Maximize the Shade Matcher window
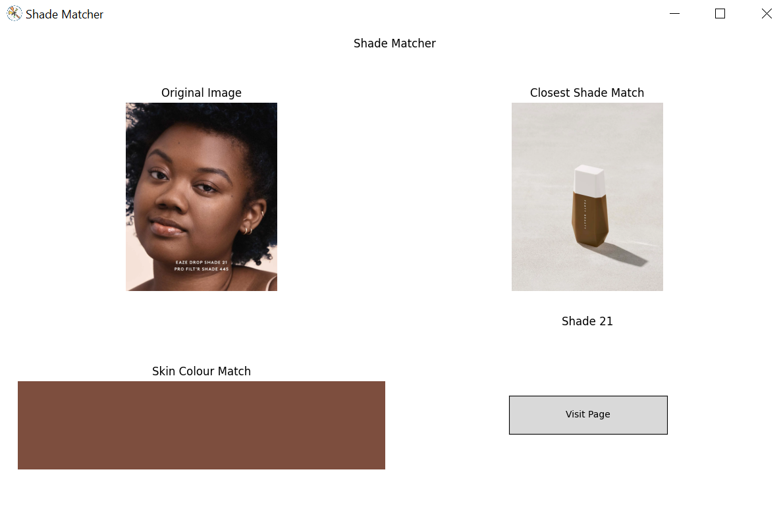This screenshot has height=532, width=783. [x=720, y=13]
